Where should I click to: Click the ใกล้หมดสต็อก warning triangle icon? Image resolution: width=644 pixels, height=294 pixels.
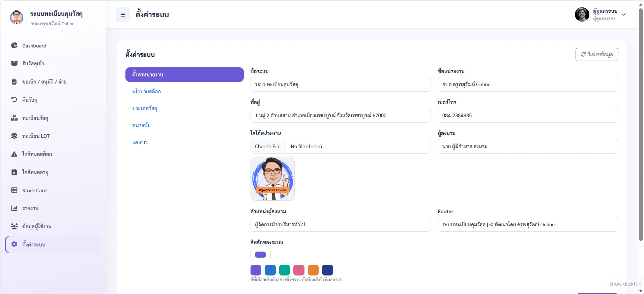coord(14,154)
